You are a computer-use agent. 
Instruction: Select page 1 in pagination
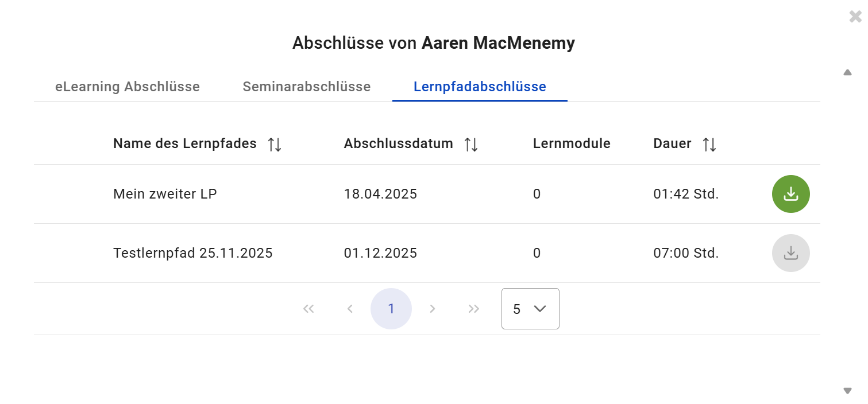click(x=391, y=309)
